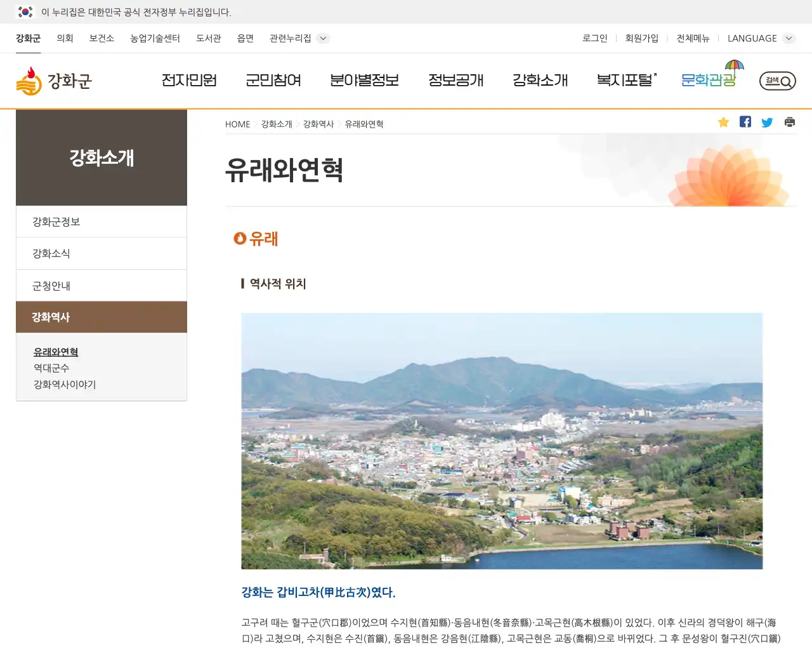Open the 정보공개 menu
Viewport: 812px width, 650px height.
[x=456, y=81]
